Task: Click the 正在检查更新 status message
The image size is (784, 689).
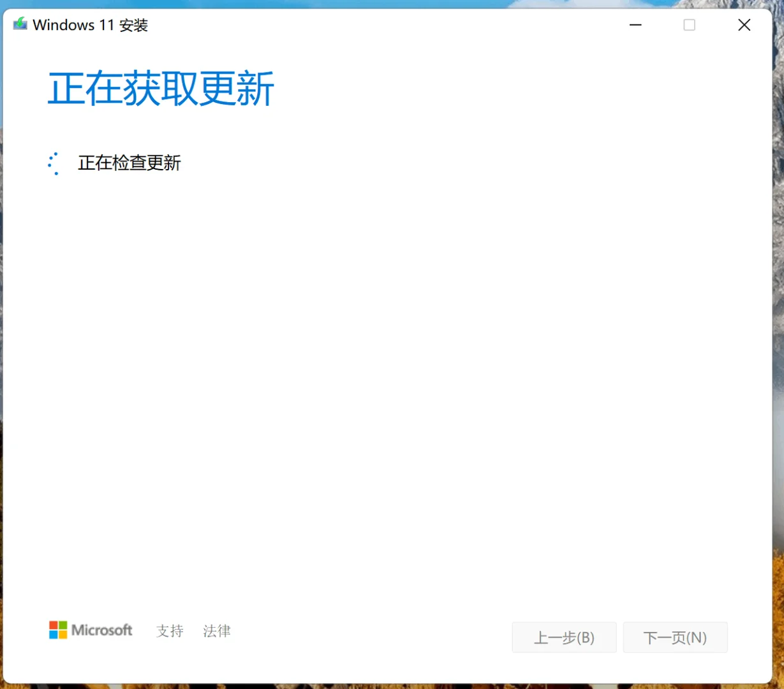Action: (129, 163)
